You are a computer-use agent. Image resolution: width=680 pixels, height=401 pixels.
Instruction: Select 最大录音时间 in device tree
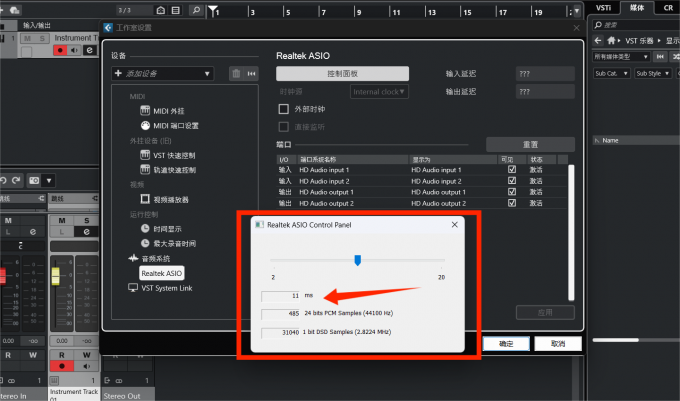coord(168,244)
